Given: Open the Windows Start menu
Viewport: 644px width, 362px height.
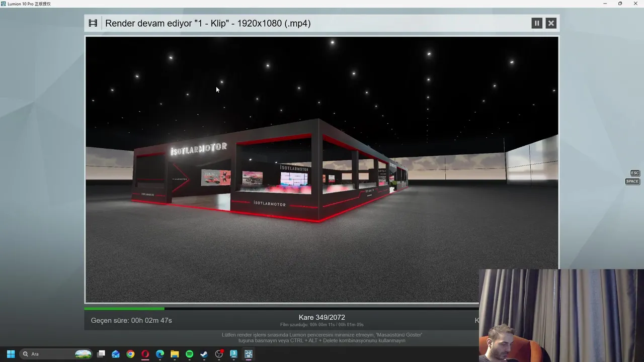Looking at the screenshot, I should tap(11, 354).
